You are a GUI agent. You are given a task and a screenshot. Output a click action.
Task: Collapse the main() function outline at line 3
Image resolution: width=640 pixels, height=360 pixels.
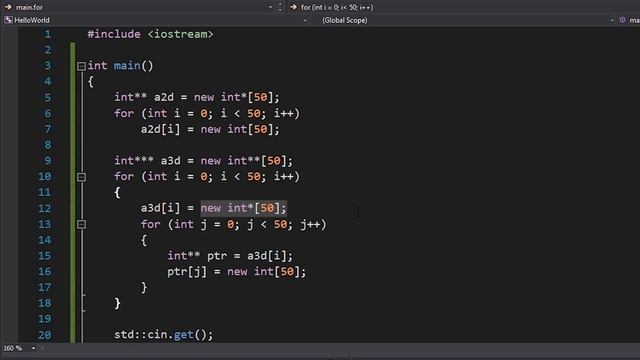point(81,66)
